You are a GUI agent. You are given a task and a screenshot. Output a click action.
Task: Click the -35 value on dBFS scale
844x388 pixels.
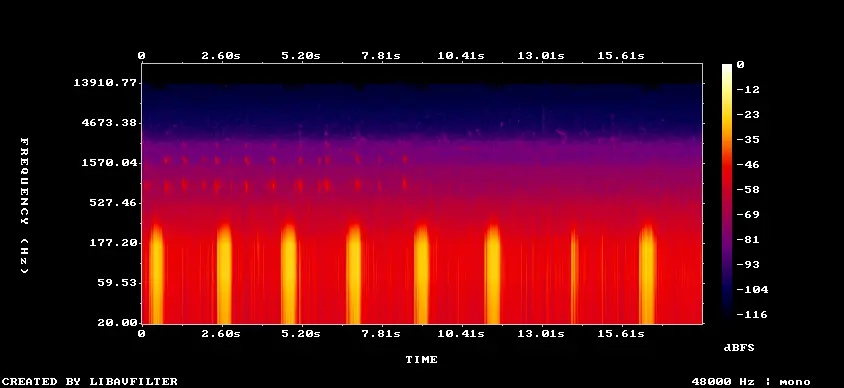748,139
